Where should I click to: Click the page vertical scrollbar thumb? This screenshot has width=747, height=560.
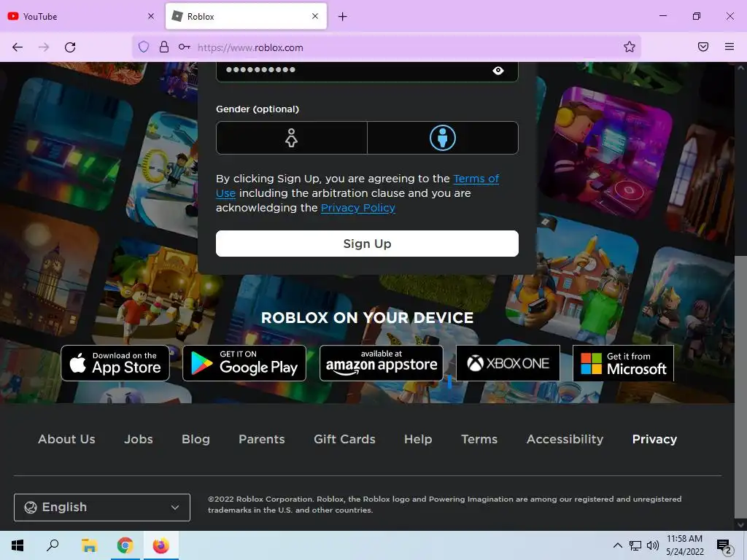pyautogui.click(x=740, y=386)
